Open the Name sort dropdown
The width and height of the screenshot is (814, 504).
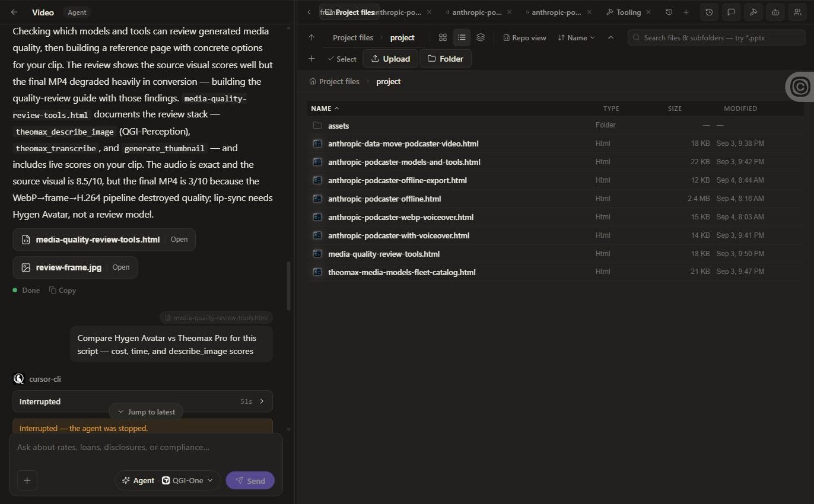click(576, 37)
